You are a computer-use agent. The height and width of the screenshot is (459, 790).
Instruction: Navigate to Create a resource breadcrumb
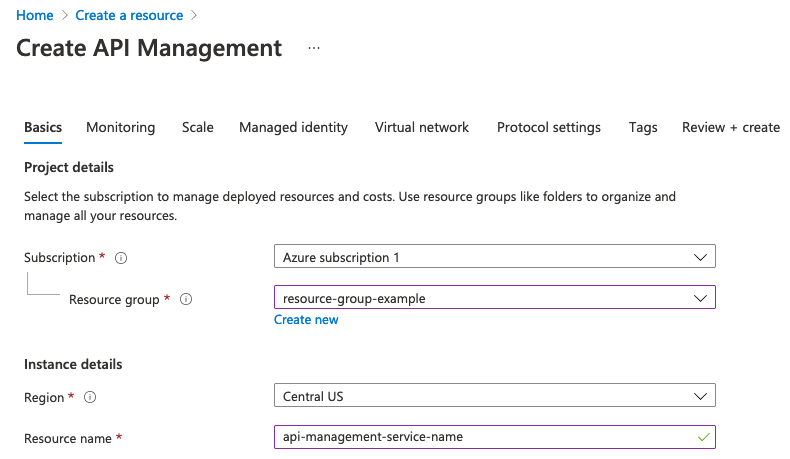(x=129, y=15)
